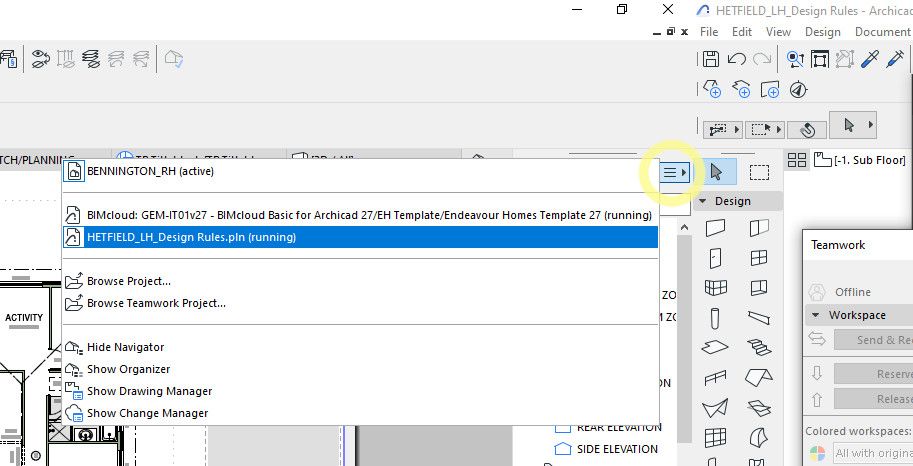Select BENNINGTON_RH (active) project entry
Screen dimensions: 913x466
point(360,171)
